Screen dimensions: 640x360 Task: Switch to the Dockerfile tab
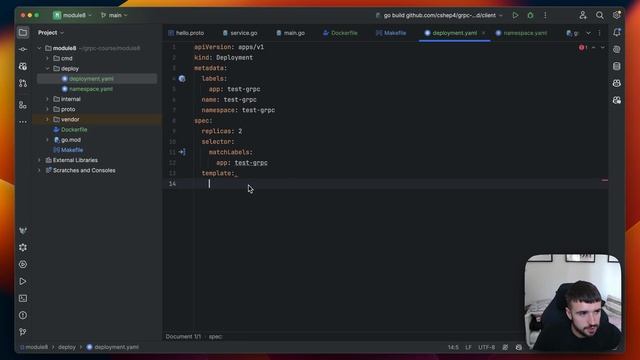(340, 33)
